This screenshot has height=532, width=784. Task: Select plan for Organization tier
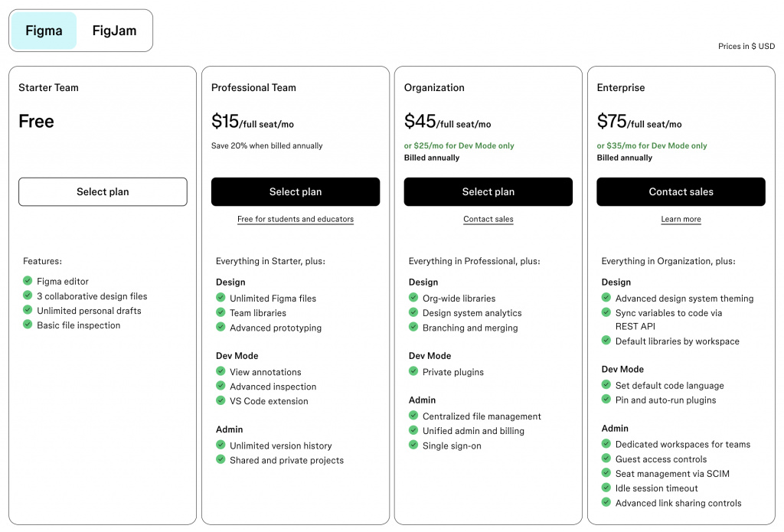click(x=488, y=192)
